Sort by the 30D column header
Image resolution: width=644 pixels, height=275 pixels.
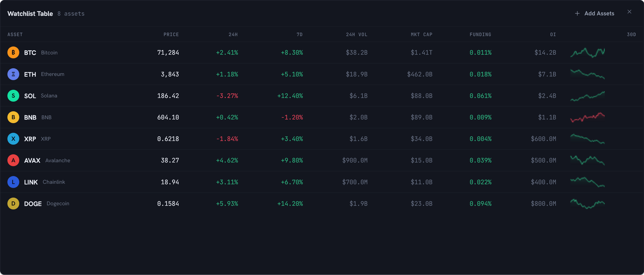click(631, 35)
